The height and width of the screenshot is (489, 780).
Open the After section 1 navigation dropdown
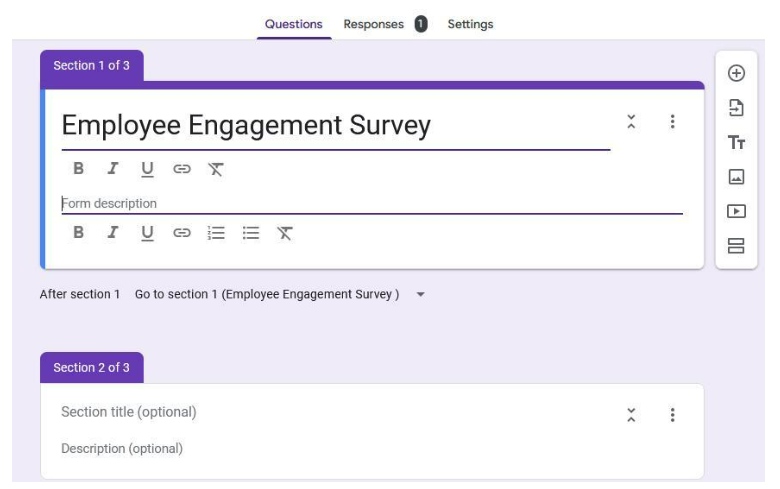point(280,294)
